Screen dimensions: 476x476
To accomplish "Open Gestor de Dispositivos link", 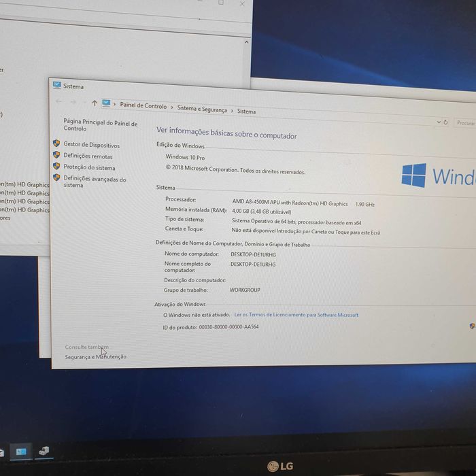I will click(x=91, y=145).
